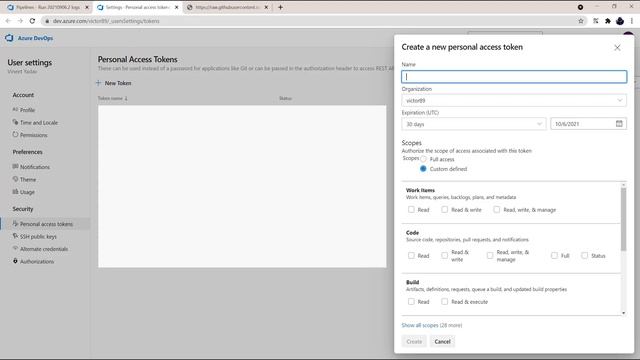This screenshot has height=360, width=640.
Task: Check Work Items Read checkbox
Action: [x=411, y=209]
